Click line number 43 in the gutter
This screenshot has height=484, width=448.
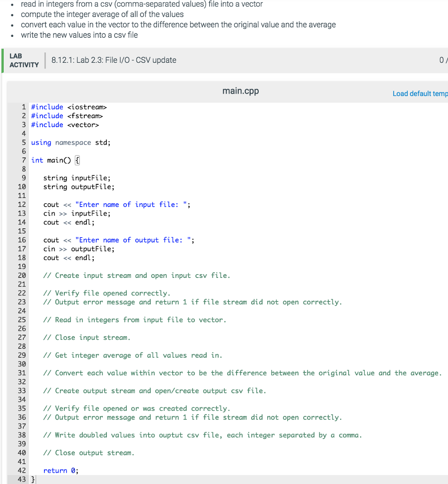point(22,479)
